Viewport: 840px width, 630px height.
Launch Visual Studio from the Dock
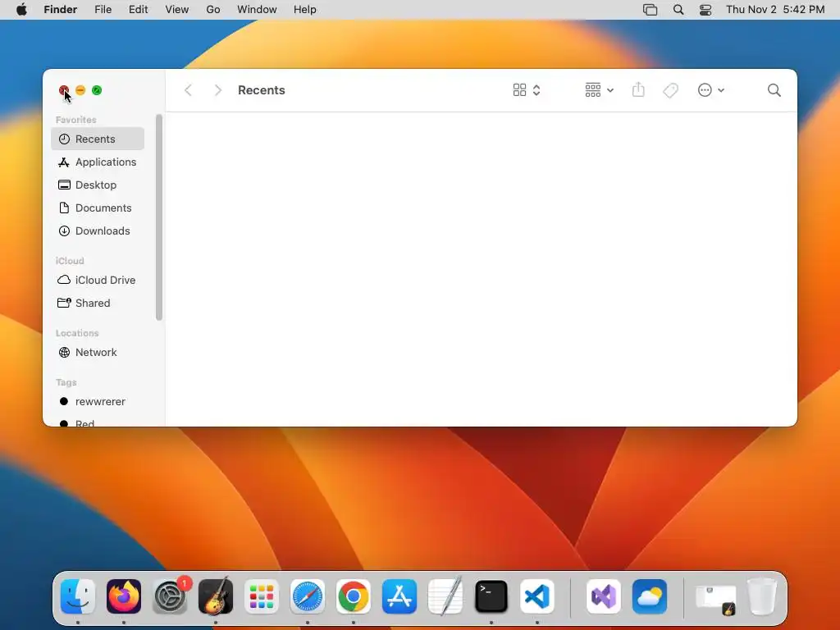point(604,596)
